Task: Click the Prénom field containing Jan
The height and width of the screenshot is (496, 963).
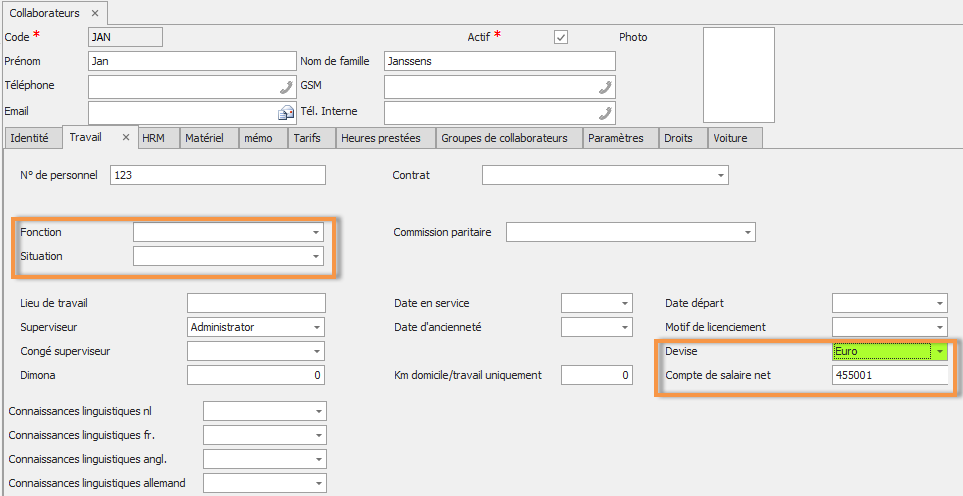Action: [192, 61]
